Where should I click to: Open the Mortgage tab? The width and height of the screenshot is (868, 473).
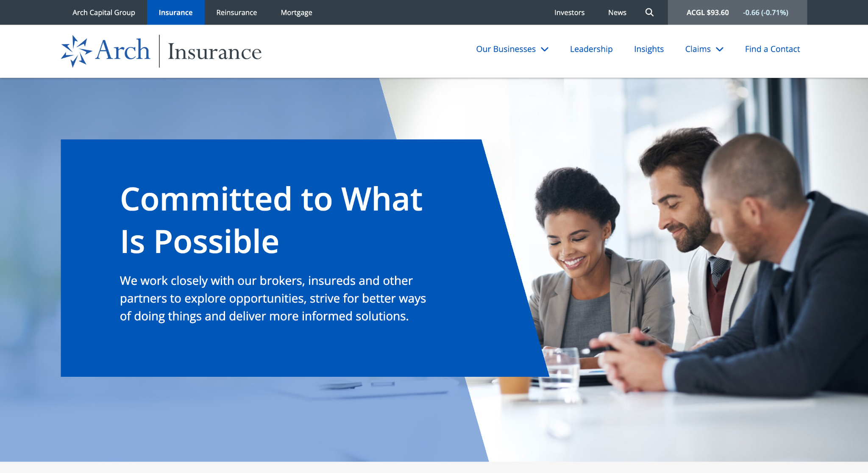(296, 12)
